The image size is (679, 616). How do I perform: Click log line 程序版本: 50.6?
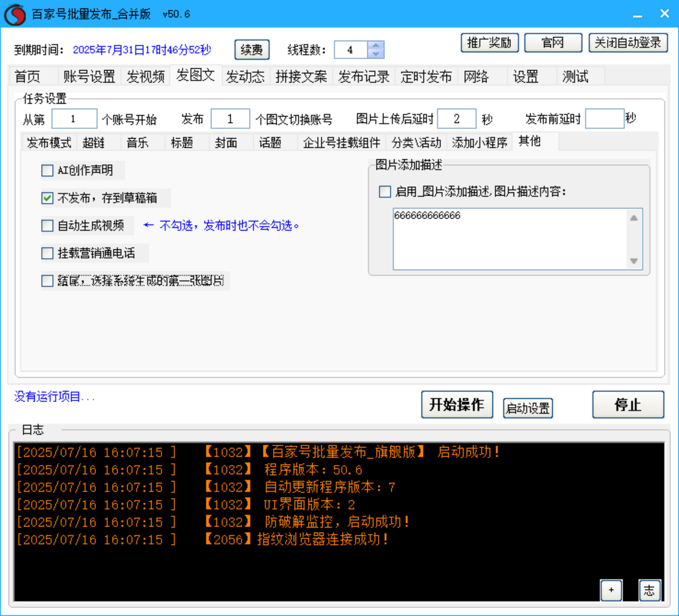click(x=313, y=470)
